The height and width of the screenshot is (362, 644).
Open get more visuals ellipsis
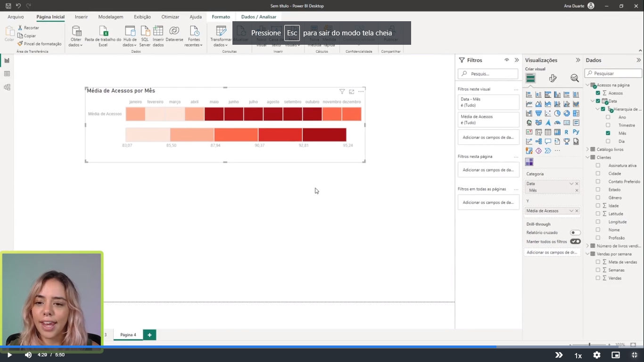tap(557, 151)
